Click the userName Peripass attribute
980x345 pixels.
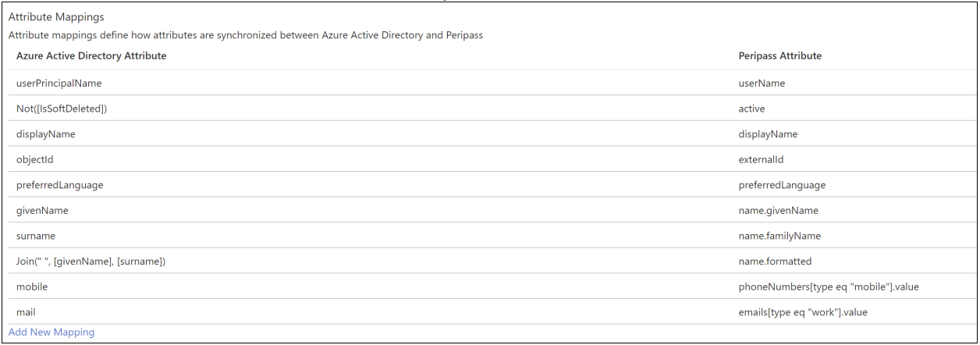point(762,83)
